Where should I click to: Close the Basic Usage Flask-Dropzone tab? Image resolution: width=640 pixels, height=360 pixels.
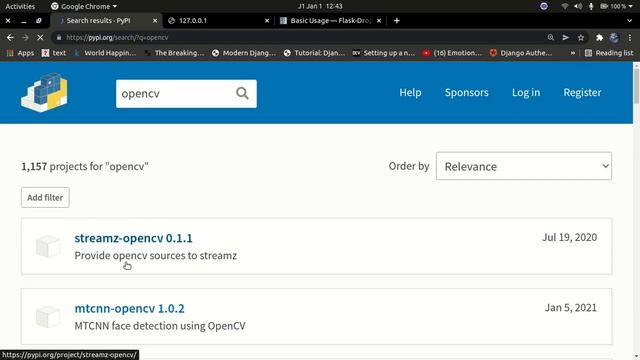click(x=379, y=20)
